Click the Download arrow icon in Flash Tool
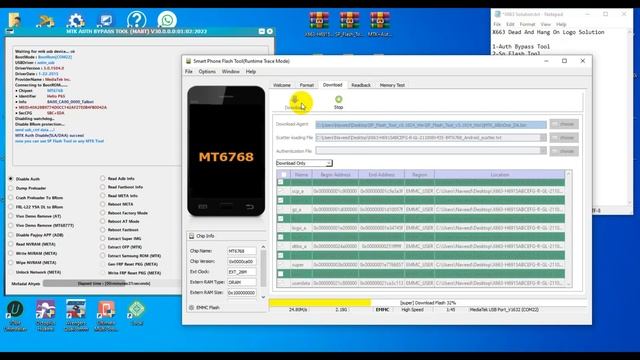The width and height of the screenshot is (640, 360). 295,99
